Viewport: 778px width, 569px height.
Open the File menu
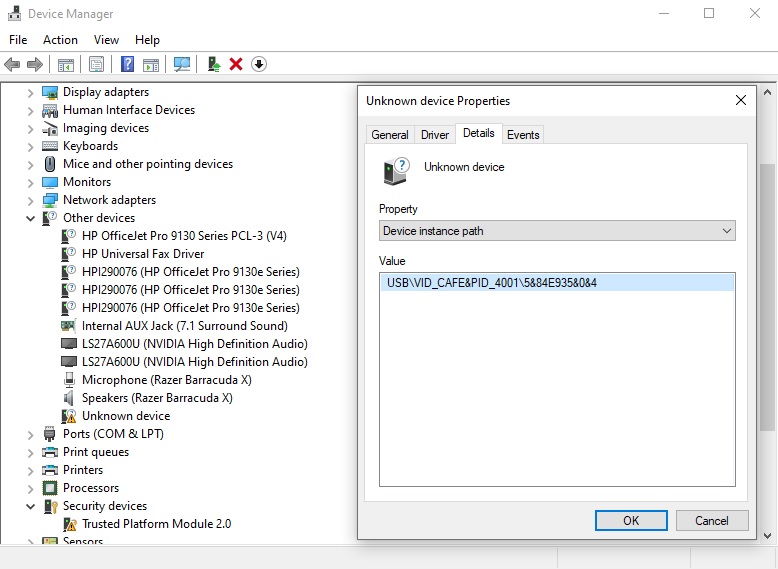point(18,40)
